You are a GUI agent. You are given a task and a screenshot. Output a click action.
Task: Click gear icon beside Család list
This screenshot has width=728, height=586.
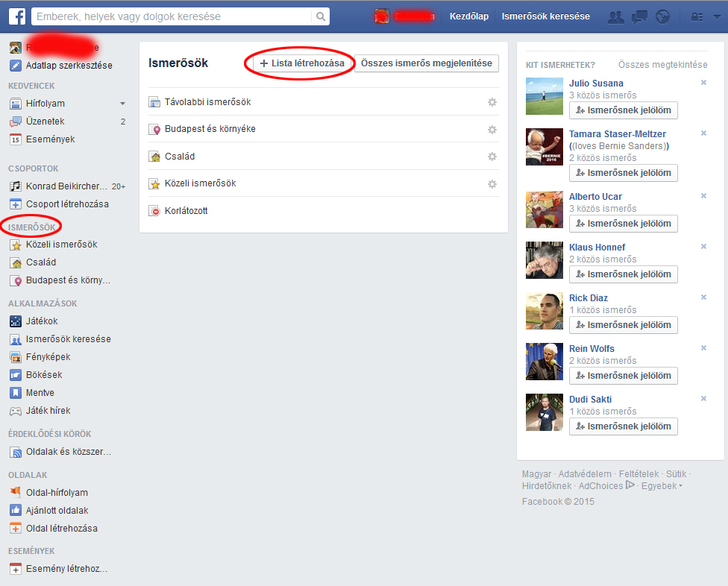click(492, 157)
